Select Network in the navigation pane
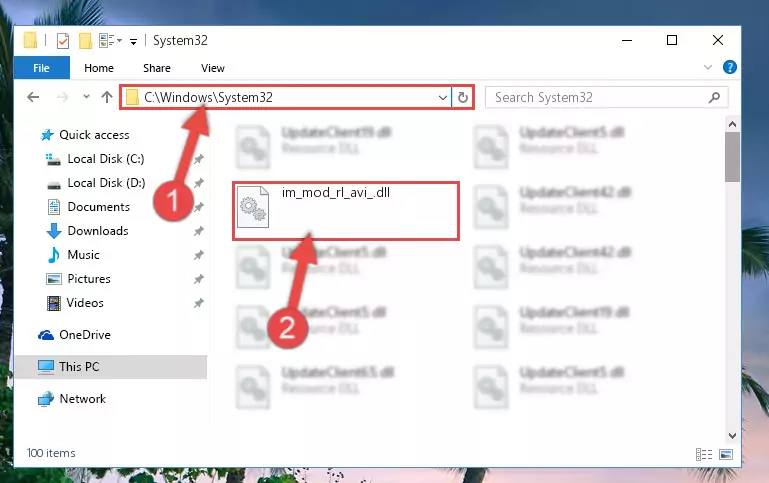 click(x=82, y=399)
